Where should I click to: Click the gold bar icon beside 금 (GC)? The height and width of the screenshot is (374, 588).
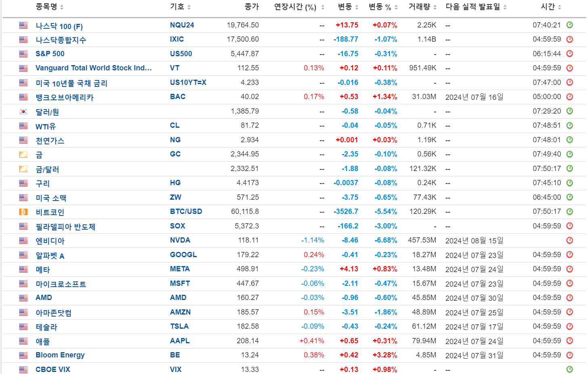[23, 154]
